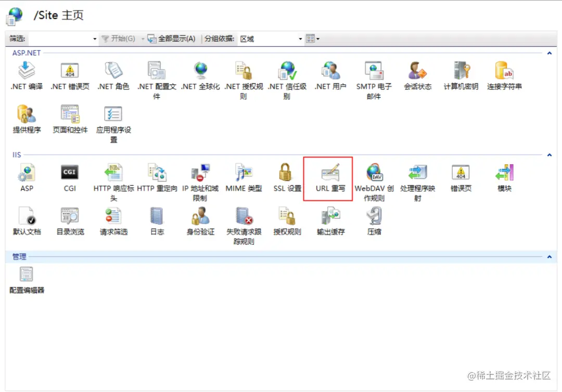Viewport: 562px width, 392px height.
Task: Collapse the 管理 section
Action: click(549, 256)
